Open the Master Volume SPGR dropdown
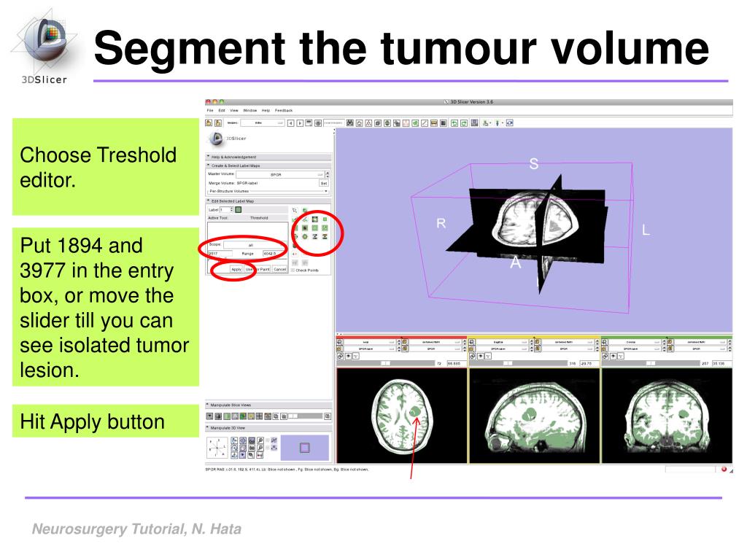The width and height of the screenshot is (747, 560). (280, 175)
